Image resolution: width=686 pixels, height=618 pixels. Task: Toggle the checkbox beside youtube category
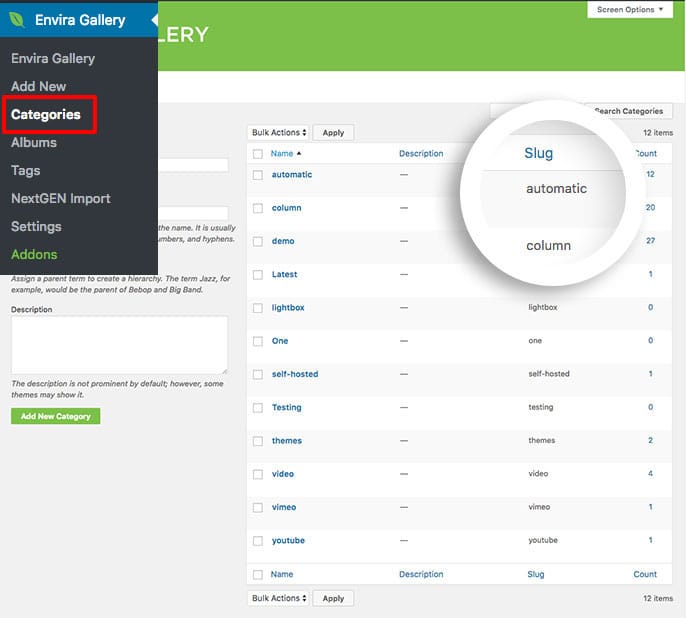257,541
